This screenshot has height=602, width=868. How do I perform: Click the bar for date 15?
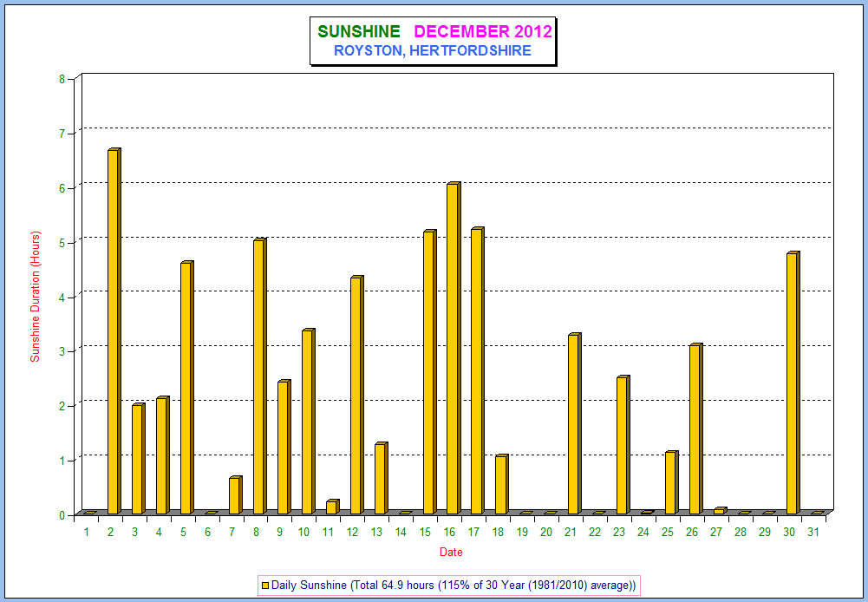(x=429, y=371)
